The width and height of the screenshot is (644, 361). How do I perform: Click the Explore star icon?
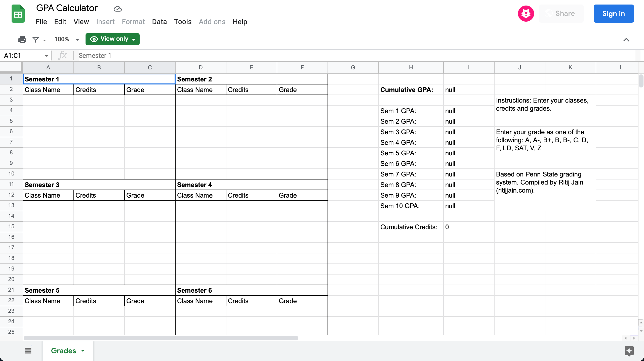(x=629, y=351)
